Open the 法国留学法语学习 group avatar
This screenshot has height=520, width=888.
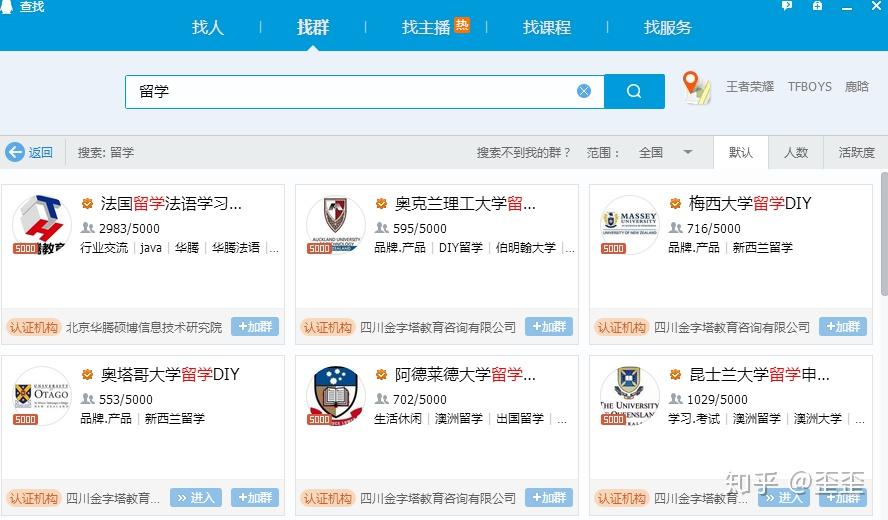pos(41,225)
